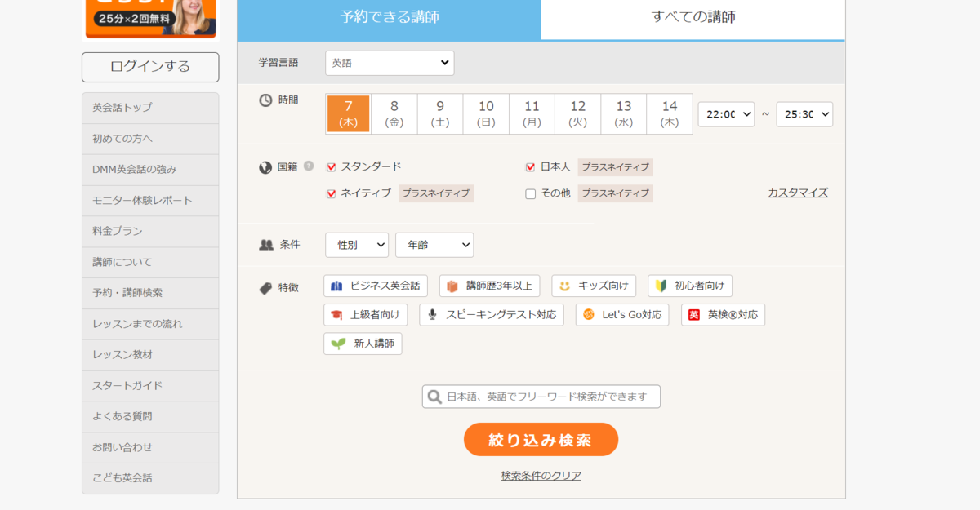This screenshot has height=510, width=980.
Task: Click the tag icon beside 特徴
Action: 265,287
